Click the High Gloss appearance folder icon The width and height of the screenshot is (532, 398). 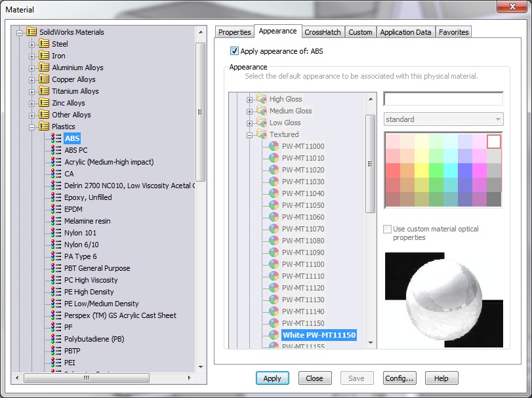point(262,98)
